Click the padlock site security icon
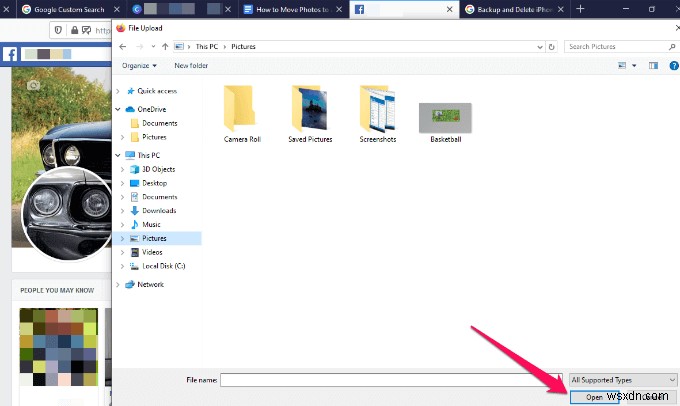This screenshot has width=680, height=406. pyautogui.click(x=75, y=30)
